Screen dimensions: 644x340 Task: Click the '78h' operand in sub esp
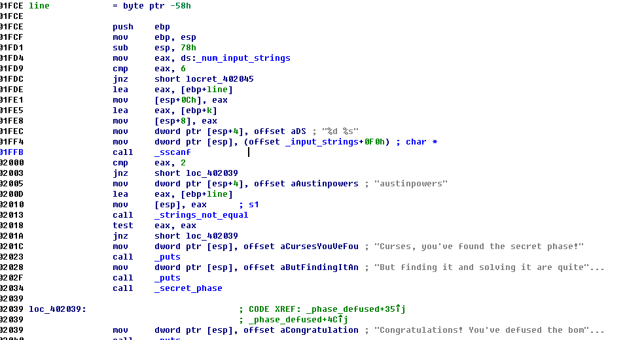[x=188, y=48]
